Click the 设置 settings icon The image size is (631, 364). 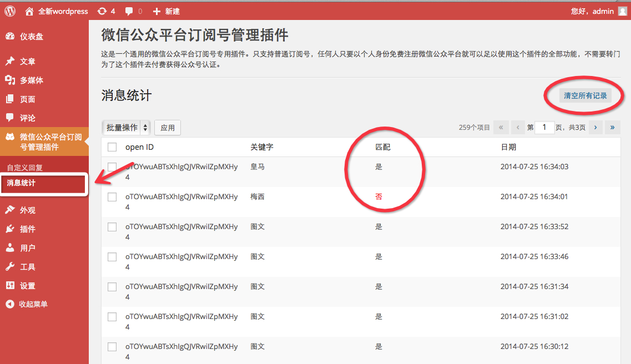pos(10,286)
